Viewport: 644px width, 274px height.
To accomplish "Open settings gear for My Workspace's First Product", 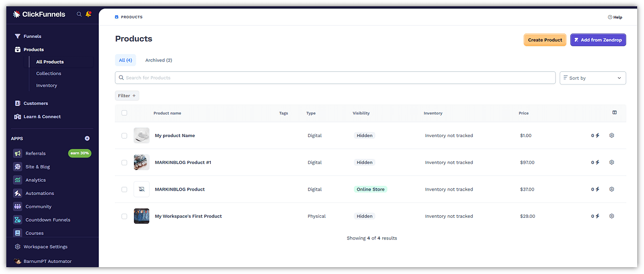I will pyautogui.click(x=612, y=216).
